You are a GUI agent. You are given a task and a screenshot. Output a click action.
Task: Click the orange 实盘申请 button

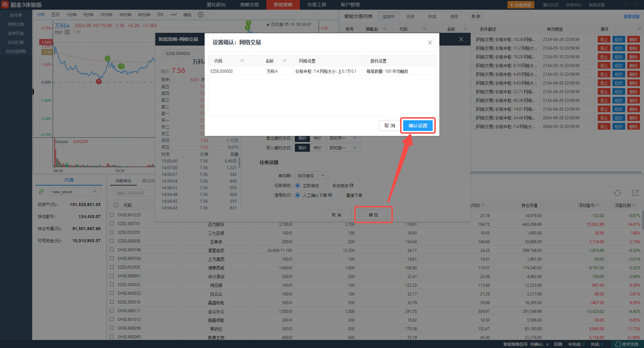(520, 5)
